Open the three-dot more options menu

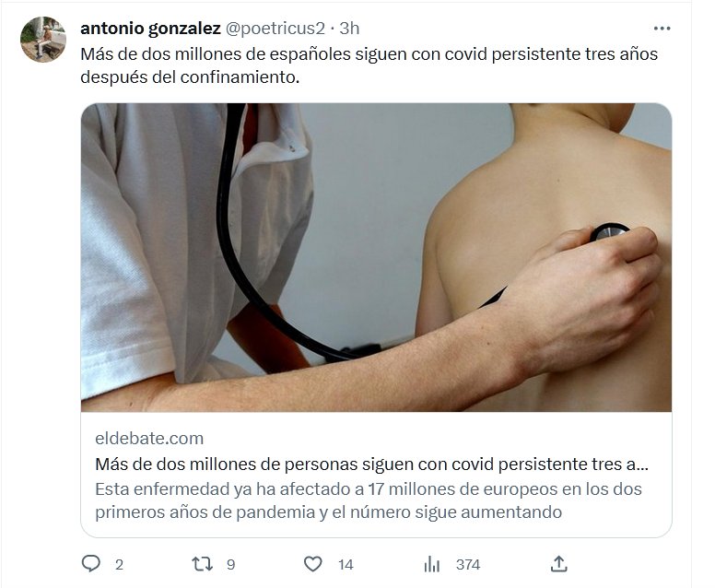662,29
